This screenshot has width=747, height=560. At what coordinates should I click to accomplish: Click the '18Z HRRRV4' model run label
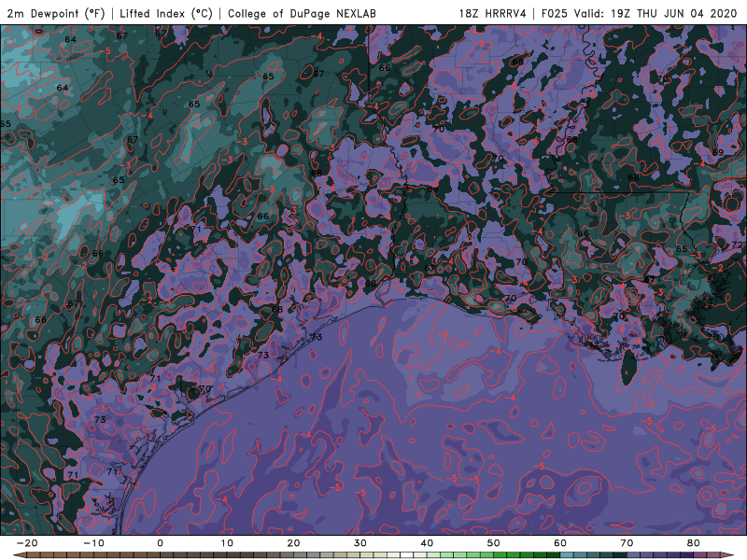point(492,13)
